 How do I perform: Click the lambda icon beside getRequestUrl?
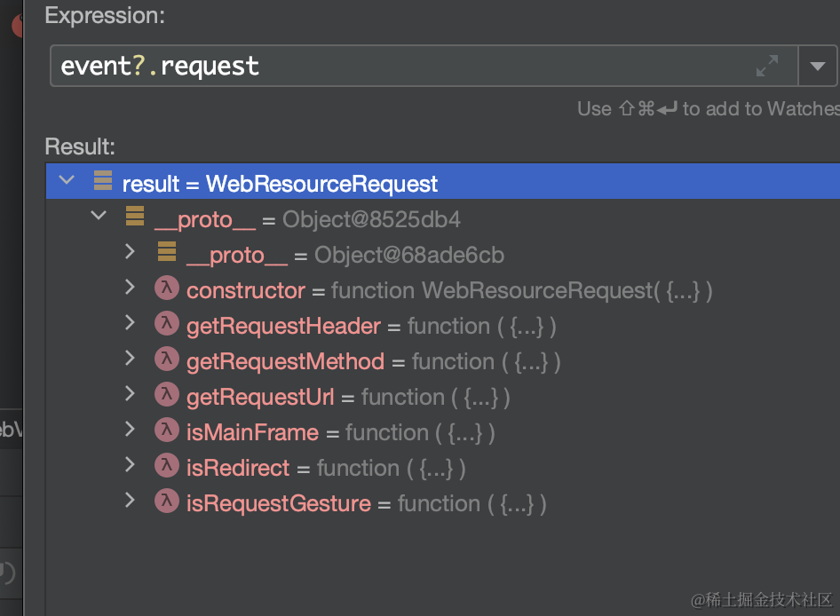[167, 397]
